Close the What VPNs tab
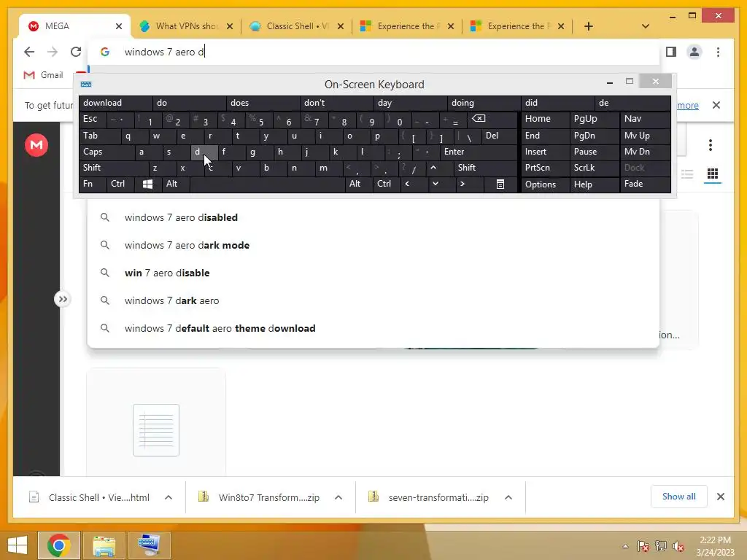Image resolution: width=747 pixels, height=560 pixels. [x=230, y=26]
